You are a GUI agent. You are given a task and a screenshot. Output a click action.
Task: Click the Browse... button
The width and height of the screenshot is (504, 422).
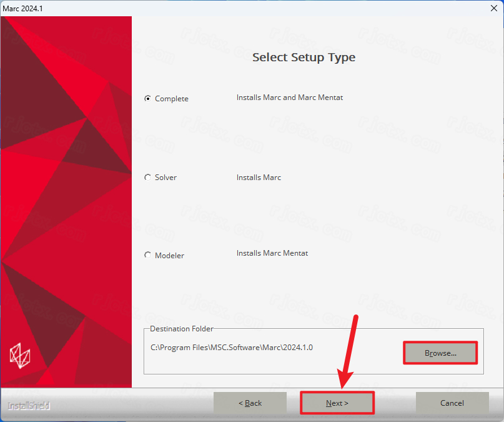pyautogui.click(x=440, y=353)
